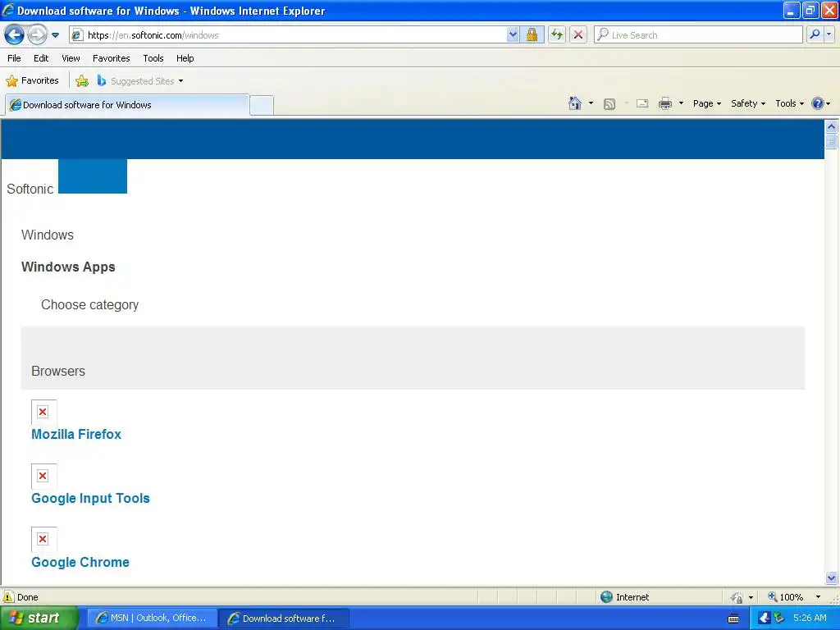Click the RSS feeds icon
840x630 pixels.
609,104
